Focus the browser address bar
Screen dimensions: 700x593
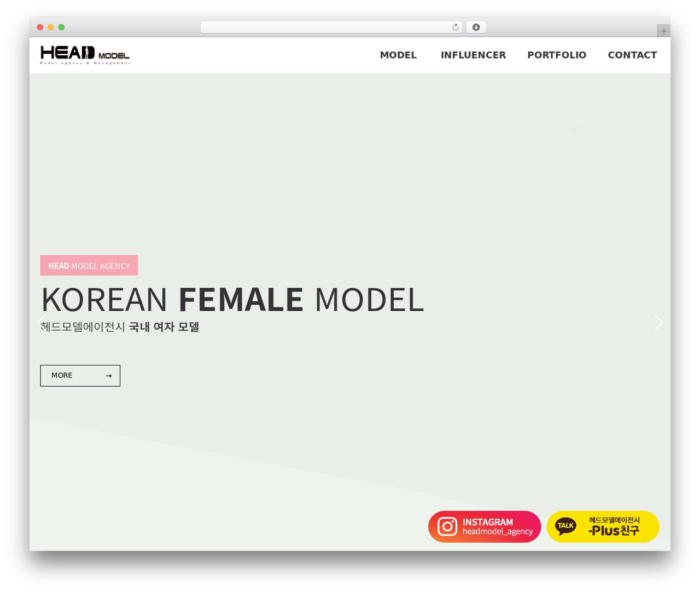pyautogui.click(x=331, y=27)
